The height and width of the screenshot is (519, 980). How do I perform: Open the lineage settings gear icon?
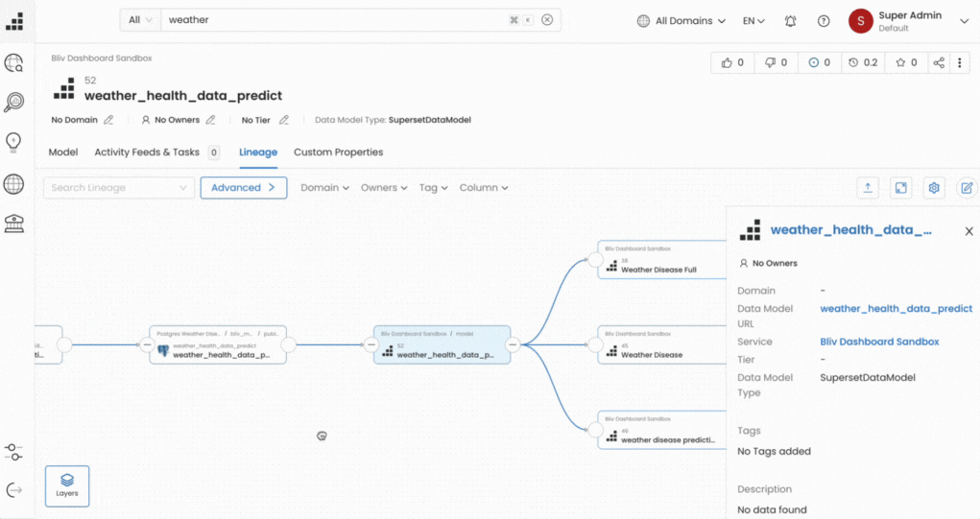(x=934, y=188)
